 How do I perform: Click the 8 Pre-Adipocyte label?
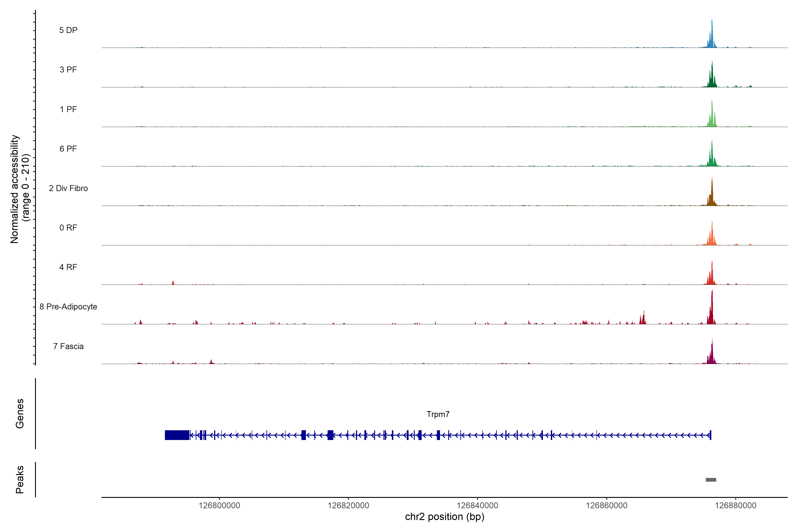(68, 307)
